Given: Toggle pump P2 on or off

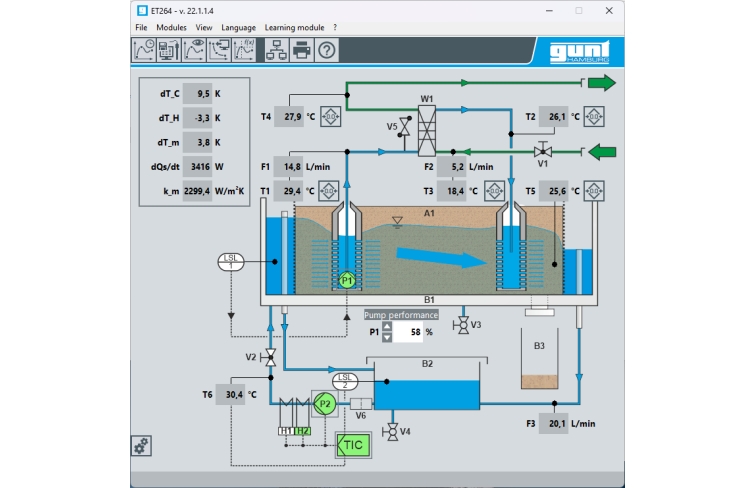Looking at the screenshot, I should click(323, 404).
